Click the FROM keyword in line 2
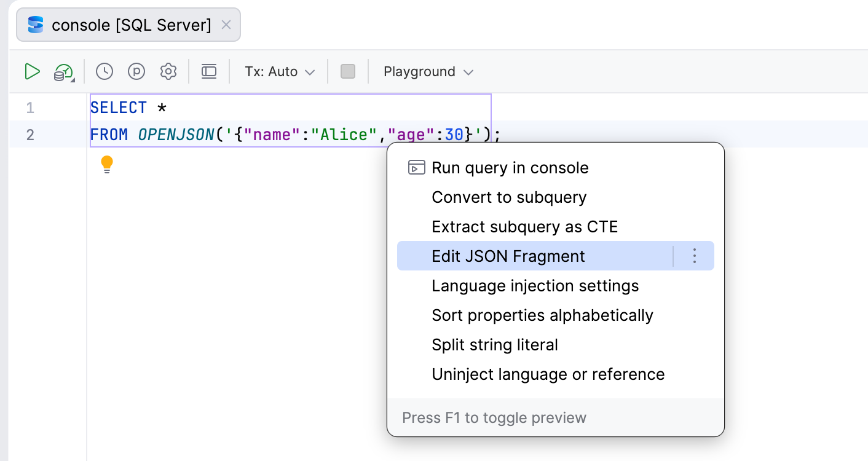 [109, 135]
